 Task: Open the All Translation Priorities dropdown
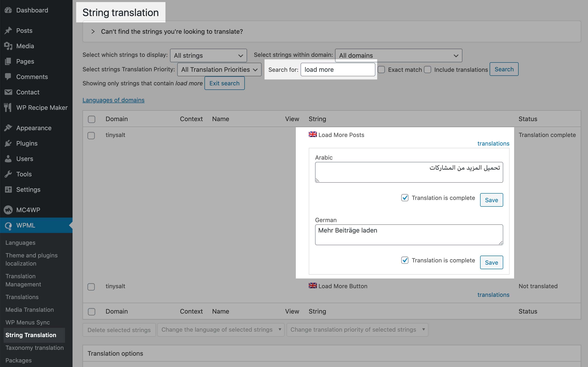tap(219, 70)
